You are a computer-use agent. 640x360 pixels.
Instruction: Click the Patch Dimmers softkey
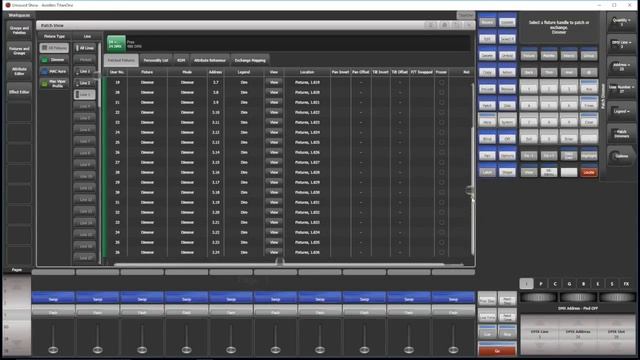tap(621, 133)
